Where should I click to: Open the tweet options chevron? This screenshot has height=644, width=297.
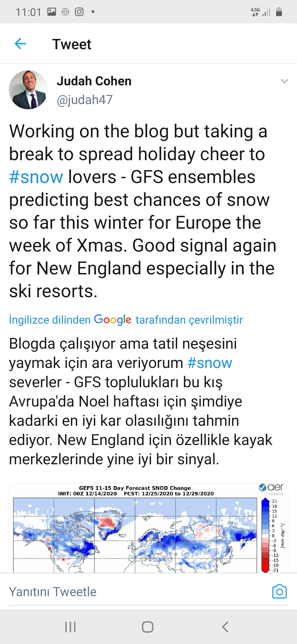[x=284, y=81]
